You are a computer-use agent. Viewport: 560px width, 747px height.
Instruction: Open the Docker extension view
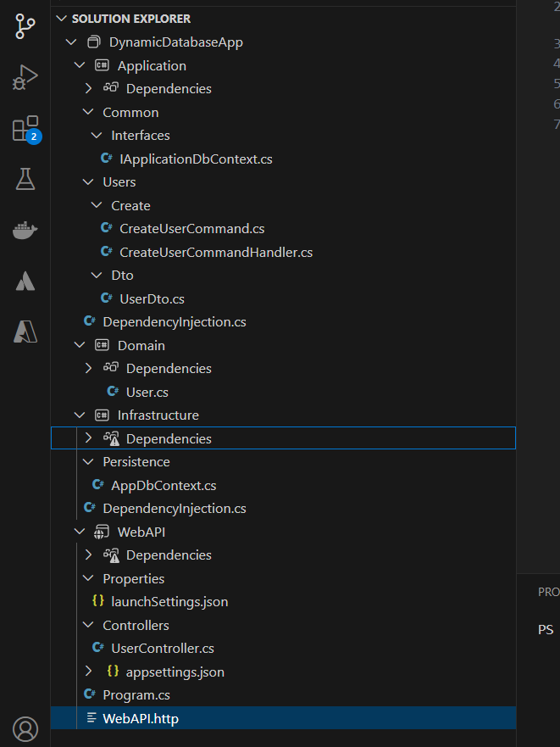(x=25, y=230)
